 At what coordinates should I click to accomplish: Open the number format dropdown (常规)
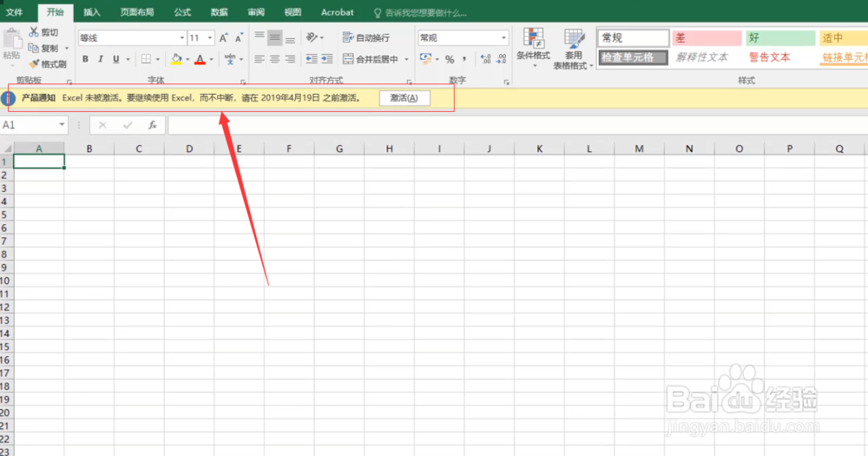click(x=503, y=37)
